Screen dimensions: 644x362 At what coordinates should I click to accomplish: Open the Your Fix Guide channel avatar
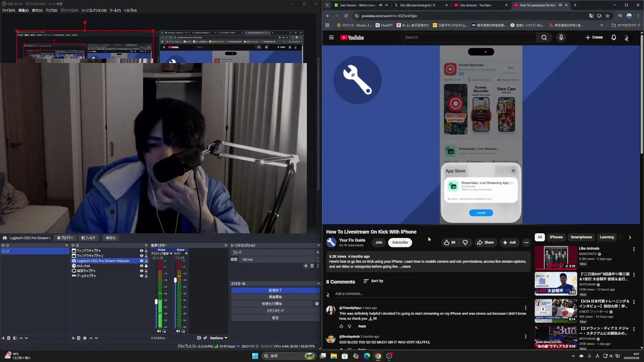point(331,242)
